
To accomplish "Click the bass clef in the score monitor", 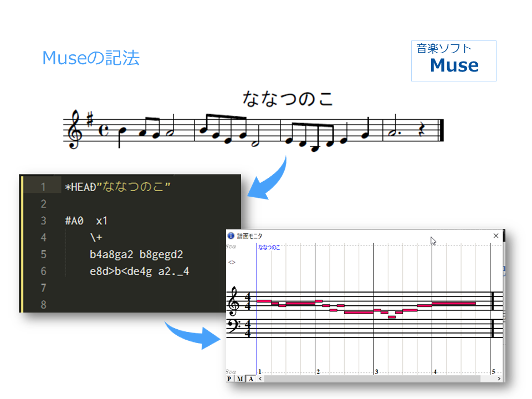I will tap(234, 326).
